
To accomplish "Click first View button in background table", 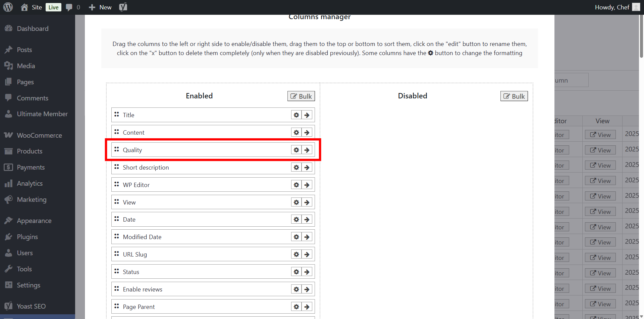I will (600, 135).
